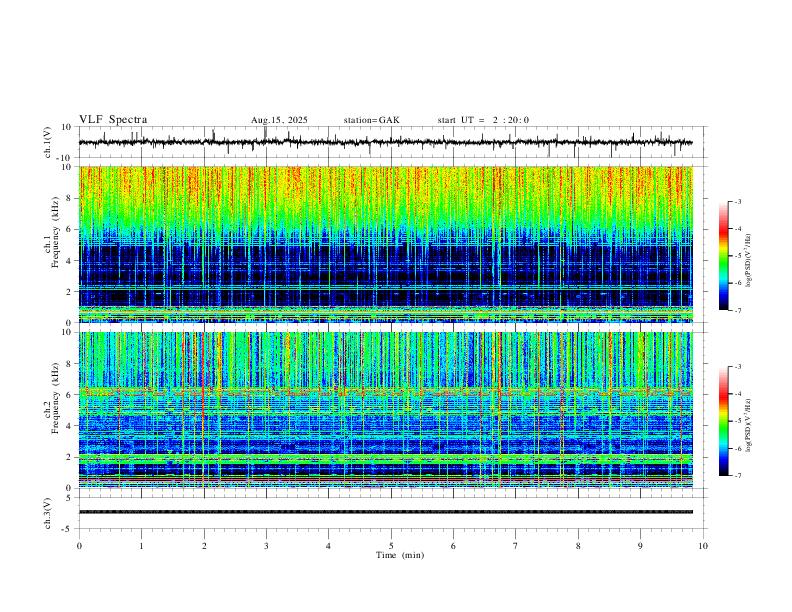Image resolution: width=792 pixels, height=612 pixels.
Task: Click time axis tick label "8"
Action: pos(578,546)
